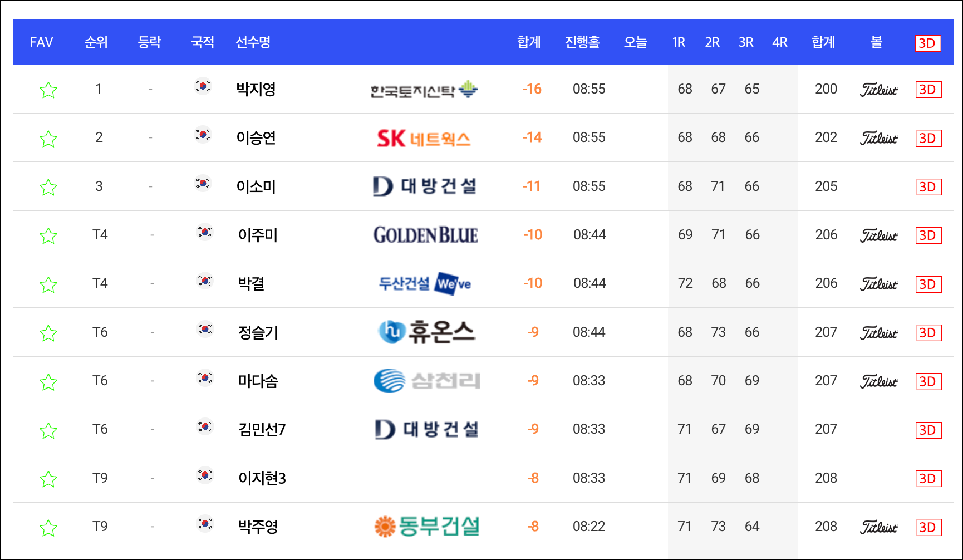
Task: Click the 3D header in the table
Action: pyautogui.click(x=927, y=42)
